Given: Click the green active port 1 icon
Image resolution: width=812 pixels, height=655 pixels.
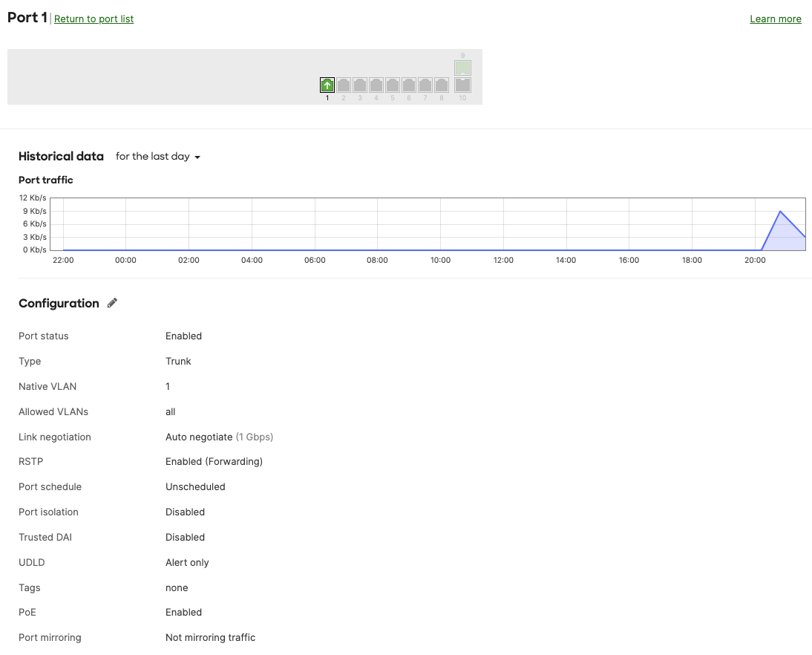Looking at the screenshot, I should (327, 85).
